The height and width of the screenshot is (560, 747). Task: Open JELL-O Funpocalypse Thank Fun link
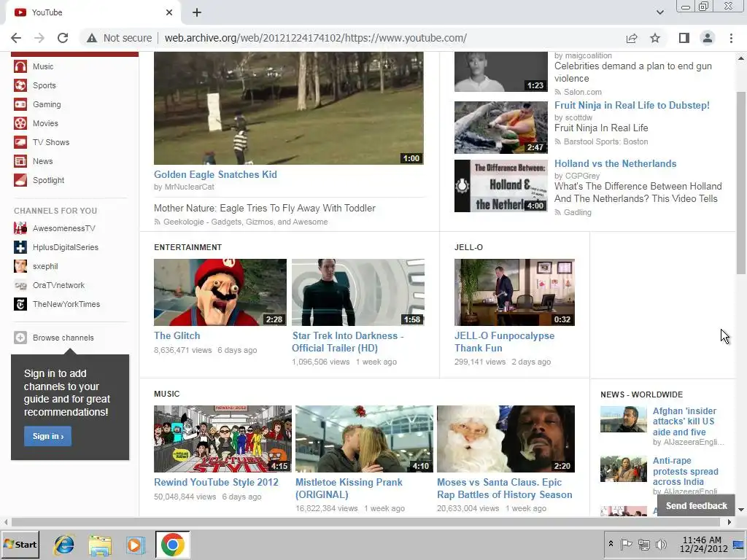click(504, 342)
